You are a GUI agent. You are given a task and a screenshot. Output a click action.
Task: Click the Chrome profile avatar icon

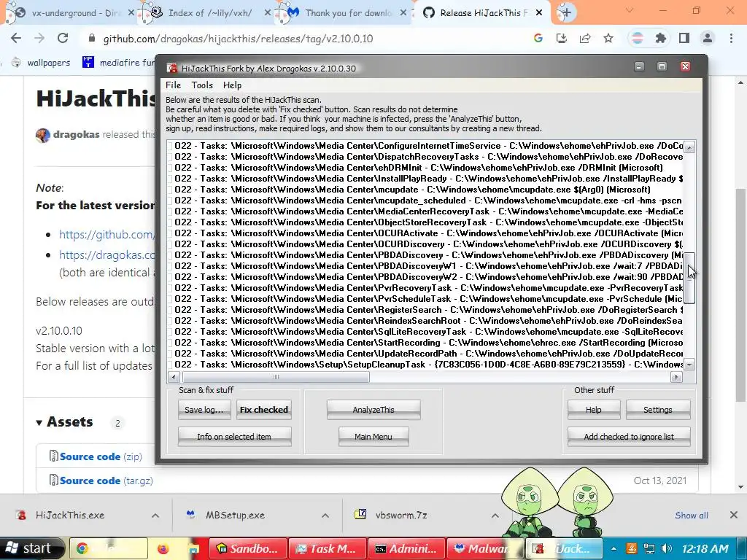[x=708, y=39]
